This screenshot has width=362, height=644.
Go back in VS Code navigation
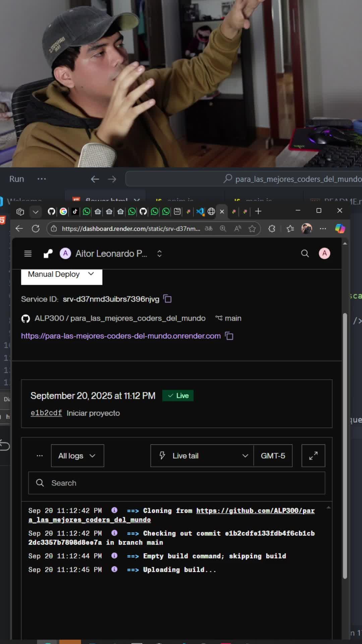click(95, 179)
